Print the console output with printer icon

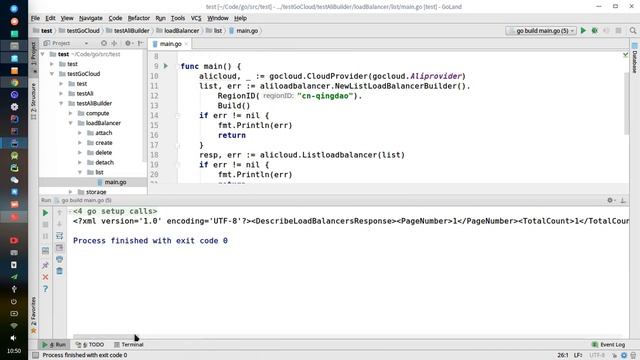pyautogui.click(x=60, y=259)
